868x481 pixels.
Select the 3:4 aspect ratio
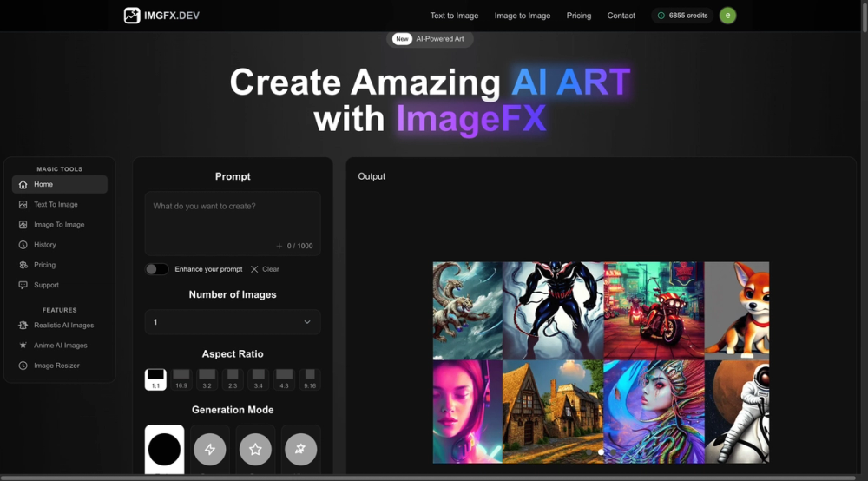click(259, 379)
